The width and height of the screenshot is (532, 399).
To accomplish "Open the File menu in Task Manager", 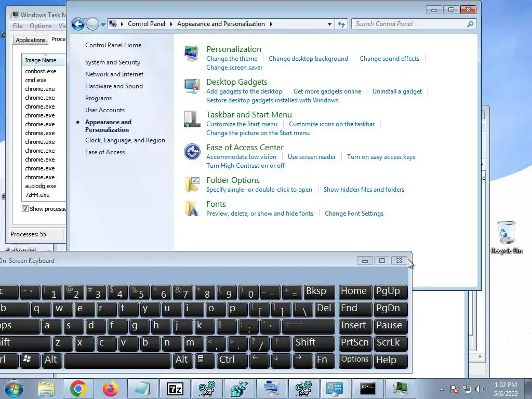I will pos(18,26).
